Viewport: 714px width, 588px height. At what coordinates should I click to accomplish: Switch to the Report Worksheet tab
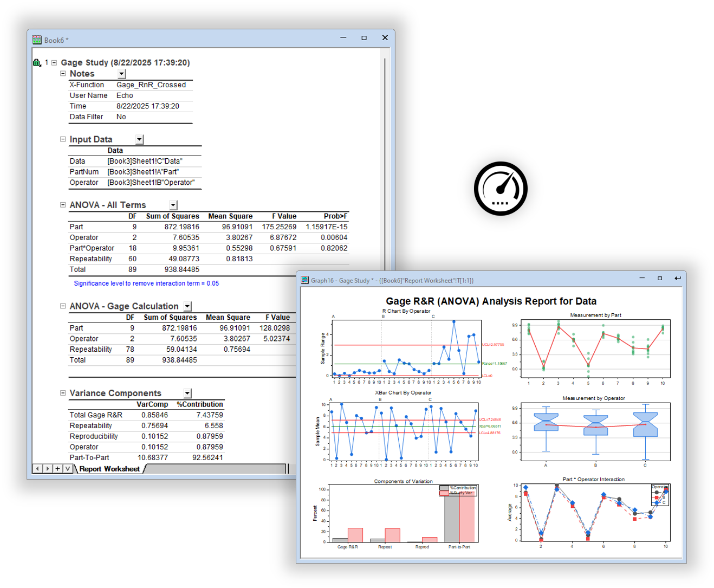tap(108, 468)
